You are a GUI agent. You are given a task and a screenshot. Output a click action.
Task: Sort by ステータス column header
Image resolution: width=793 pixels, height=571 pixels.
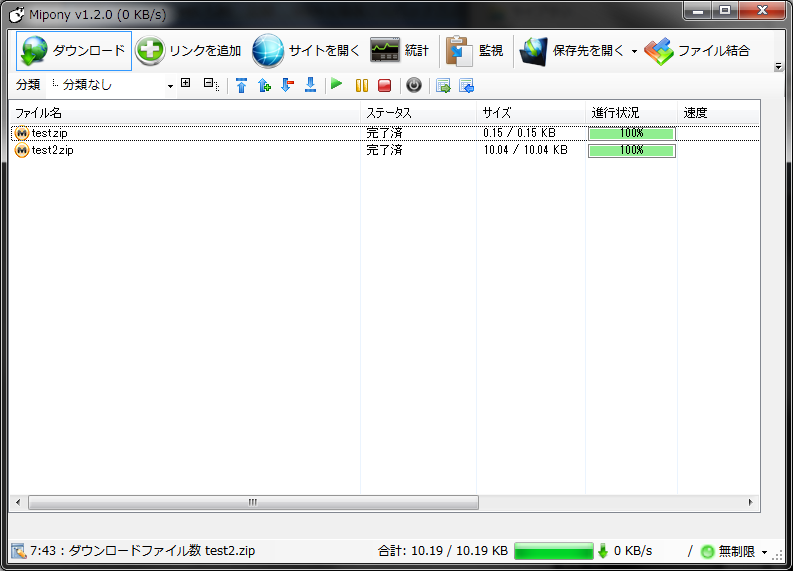(418, 113)
